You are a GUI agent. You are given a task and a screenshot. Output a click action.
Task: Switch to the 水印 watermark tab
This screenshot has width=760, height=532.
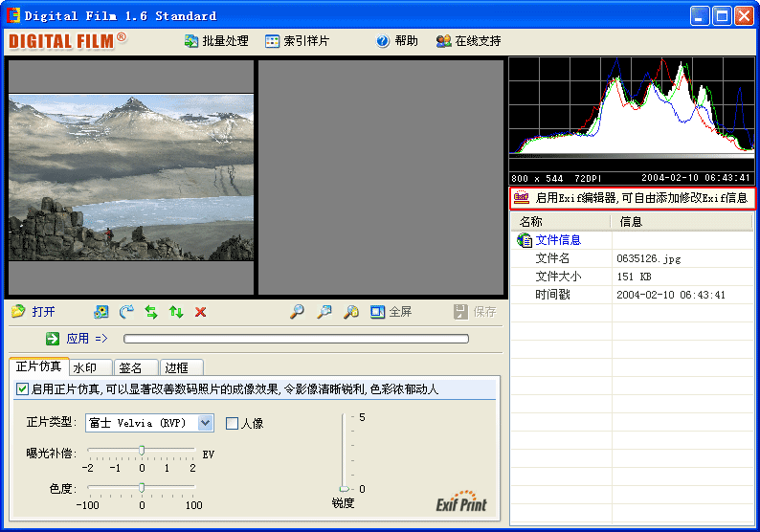91,367
